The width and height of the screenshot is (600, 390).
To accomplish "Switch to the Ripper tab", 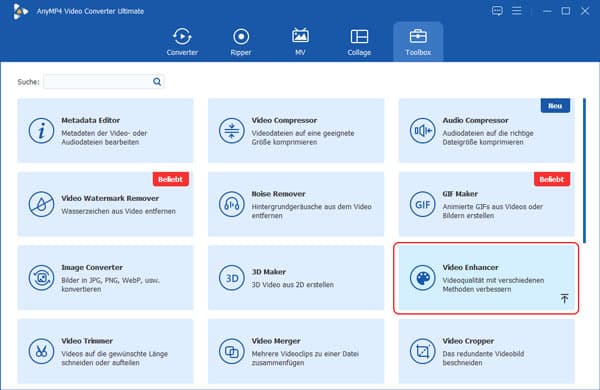I will point(241,42).
